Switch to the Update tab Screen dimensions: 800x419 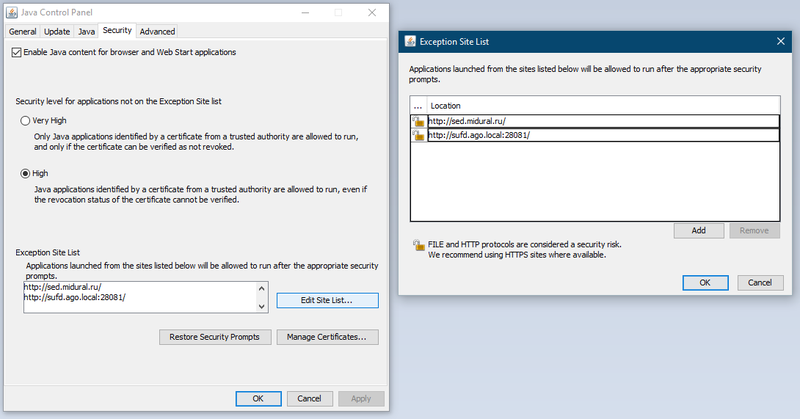pos(57,32)
